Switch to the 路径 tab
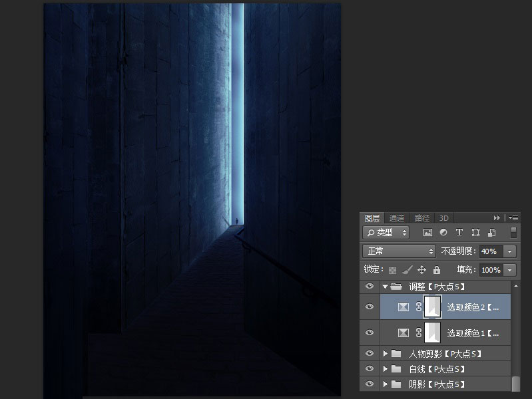This screenshot has height=399, width=532. click(421, 218)
